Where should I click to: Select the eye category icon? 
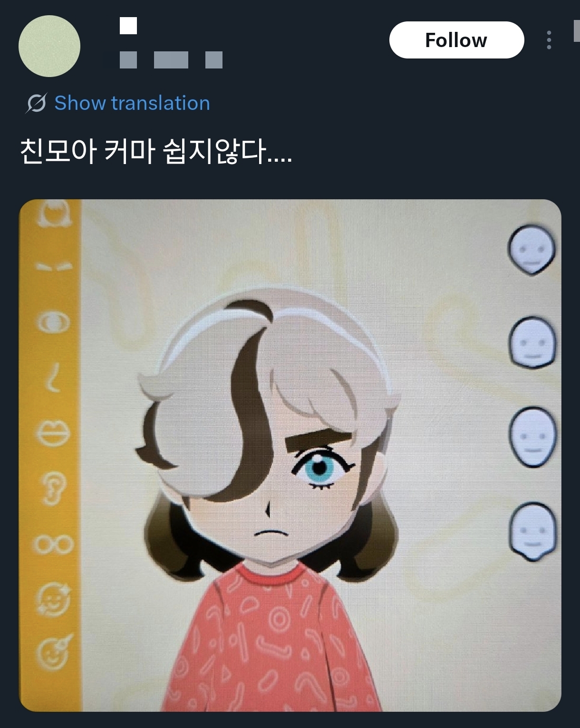click(x=53, y=323)
